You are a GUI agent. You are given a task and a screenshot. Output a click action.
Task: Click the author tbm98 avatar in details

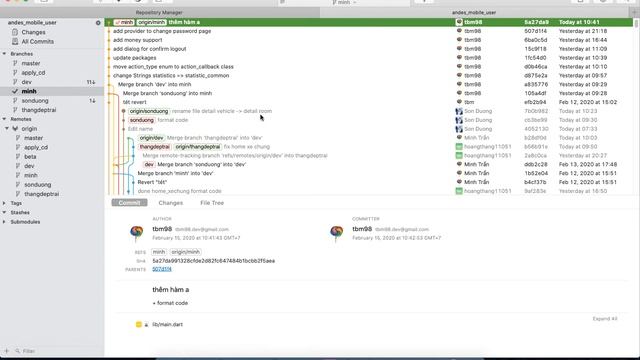tap(137, 233)
